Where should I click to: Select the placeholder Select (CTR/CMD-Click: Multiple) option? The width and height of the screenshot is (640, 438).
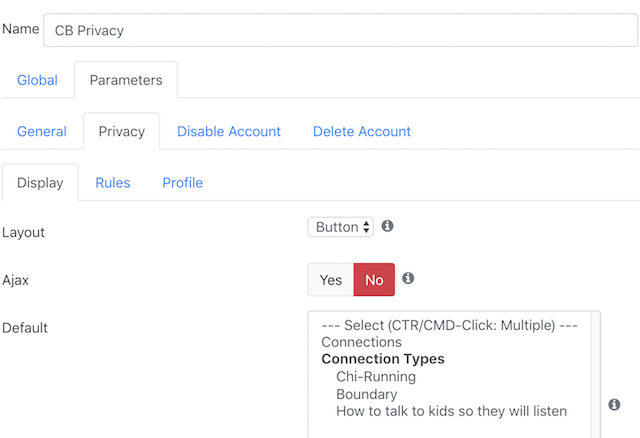pos(449,325)
